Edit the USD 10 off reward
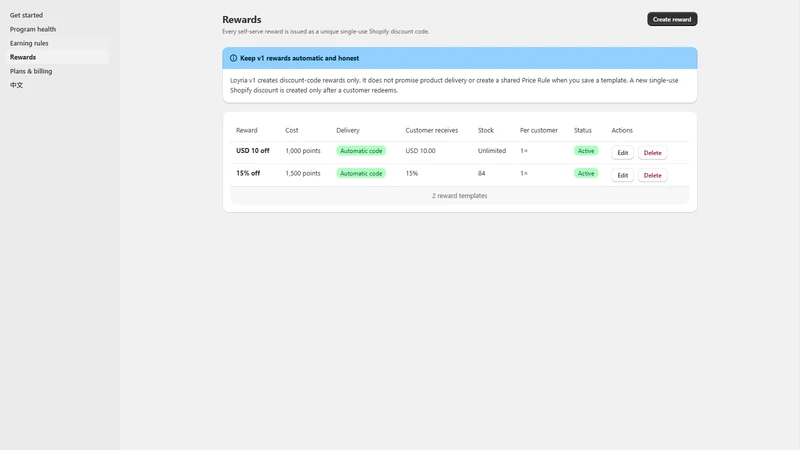Screen dimensions: 800x450 (x=622, y=153)
